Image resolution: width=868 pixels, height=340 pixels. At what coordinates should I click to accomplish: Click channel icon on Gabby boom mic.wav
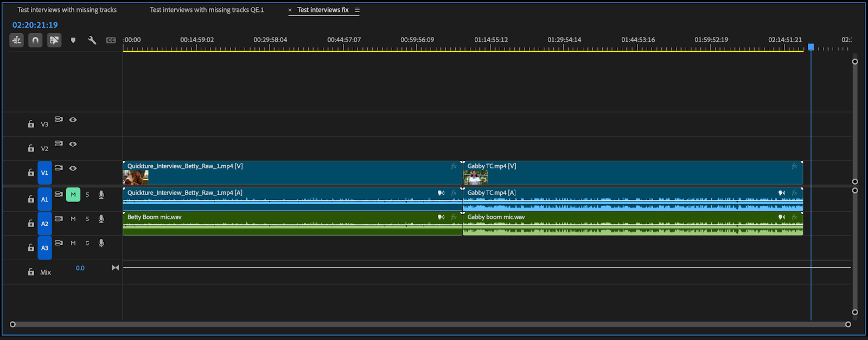click(782, 217)
